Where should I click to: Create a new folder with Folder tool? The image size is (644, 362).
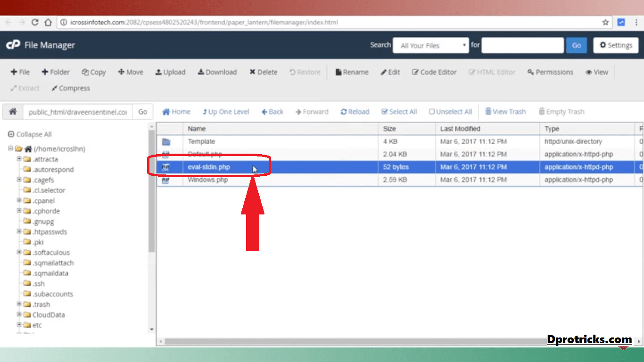tap(56, 72)
